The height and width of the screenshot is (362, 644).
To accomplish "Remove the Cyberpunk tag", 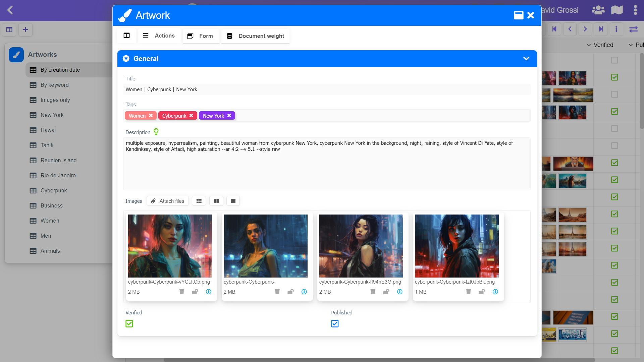I will (191, 115).
